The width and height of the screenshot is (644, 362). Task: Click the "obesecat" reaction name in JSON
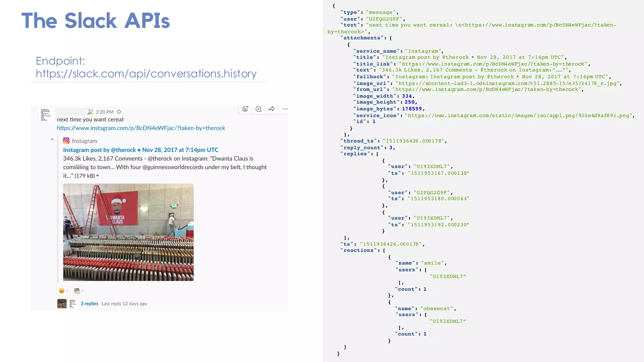click(x=436, y=309)
